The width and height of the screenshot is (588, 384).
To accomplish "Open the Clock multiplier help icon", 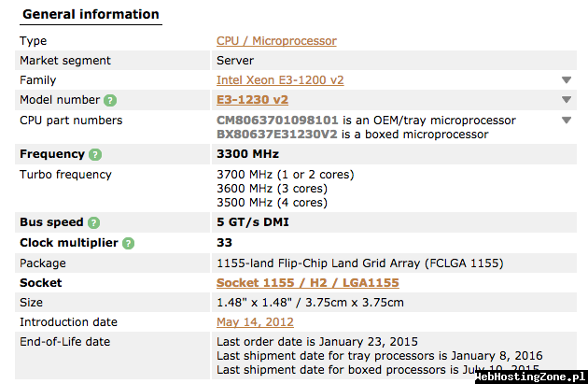I will tap(128, 243).
